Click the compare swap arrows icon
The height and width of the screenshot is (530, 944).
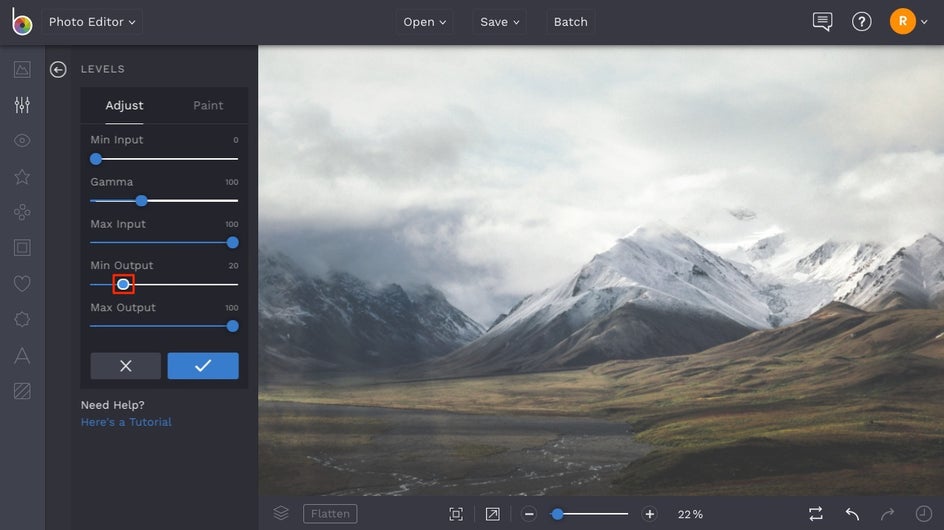tap(816, 514)
